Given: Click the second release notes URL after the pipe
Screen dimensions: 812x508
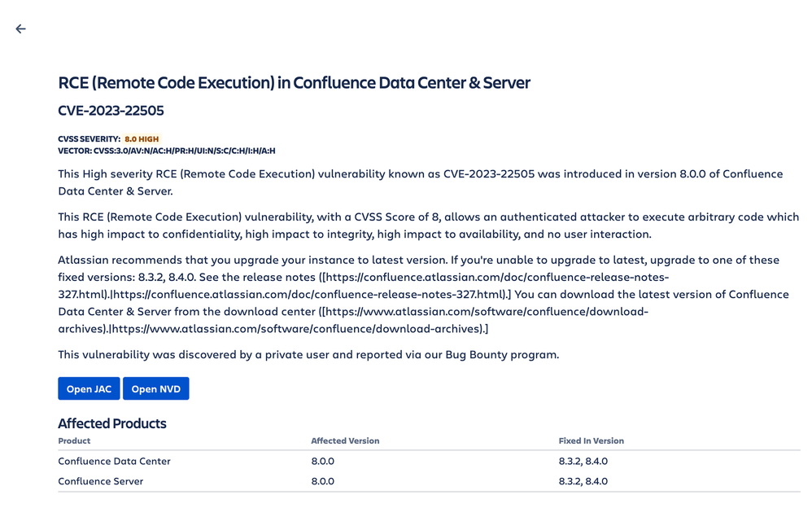Looking at the screenshot, I should pyautogui.click(x=309, y=295).
